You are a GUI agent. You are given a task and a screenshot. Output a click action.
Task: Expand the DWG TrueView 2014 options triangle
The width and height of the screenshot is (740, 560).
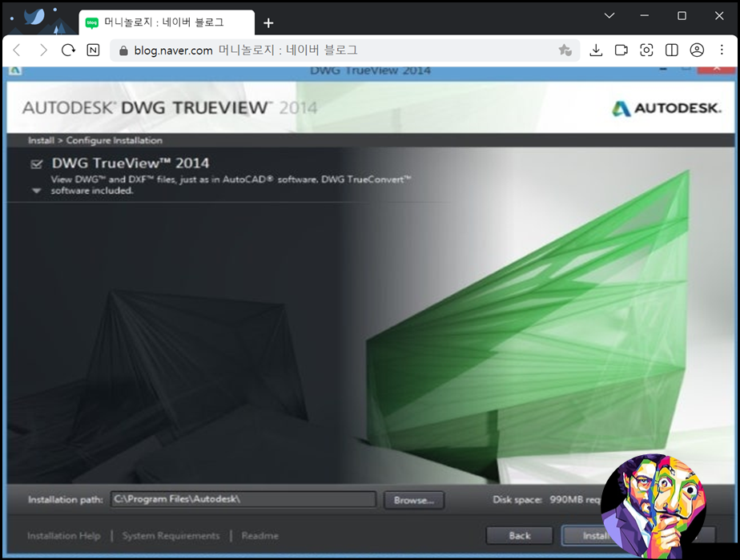[36, 191]
